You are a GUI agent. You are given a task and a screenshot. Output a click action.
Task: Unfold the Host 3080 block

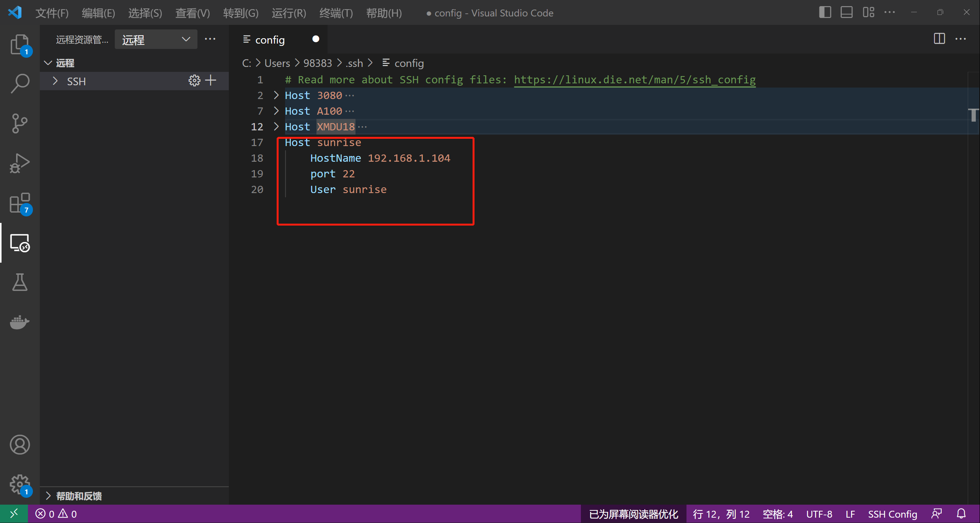[276, 95]
